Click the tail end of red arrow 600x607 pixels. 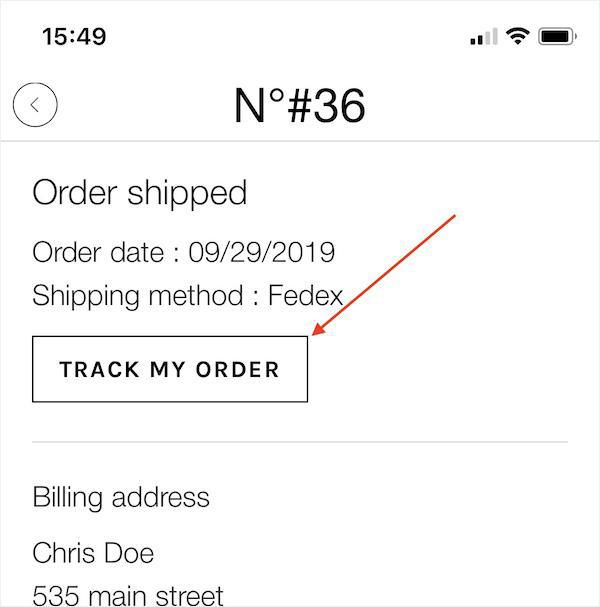point(455,215)
